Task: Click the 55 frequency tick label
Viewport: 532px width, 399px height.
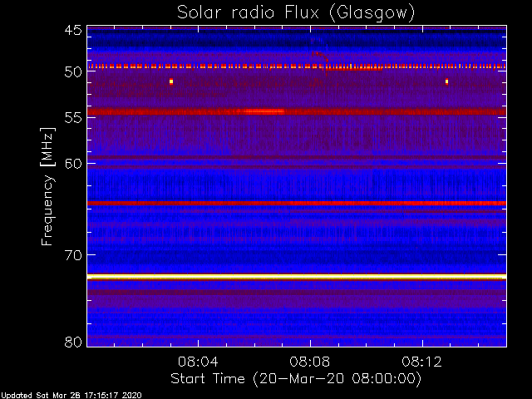Action: click(73, 118)
